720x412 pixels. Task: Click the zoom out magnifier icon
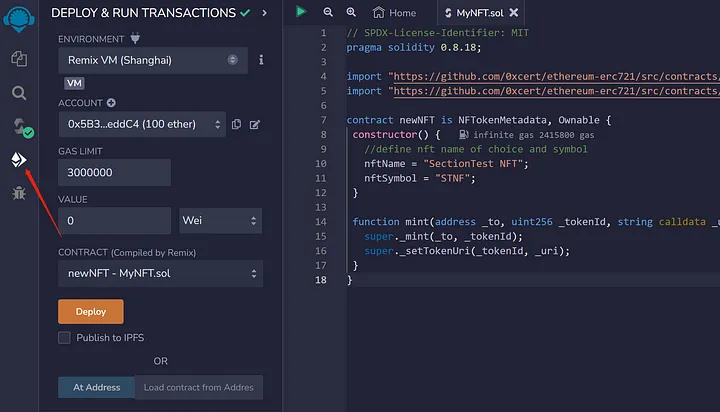328,12
